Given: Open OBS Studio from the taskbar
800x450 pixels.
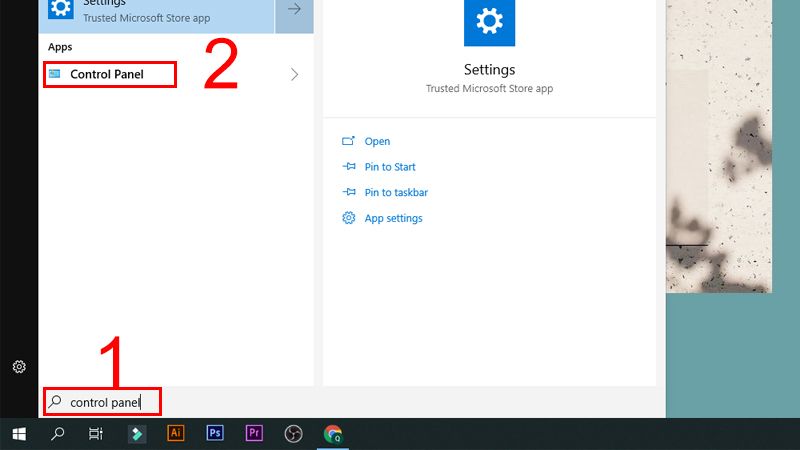Looking at the screenshot, I should 293,434.
